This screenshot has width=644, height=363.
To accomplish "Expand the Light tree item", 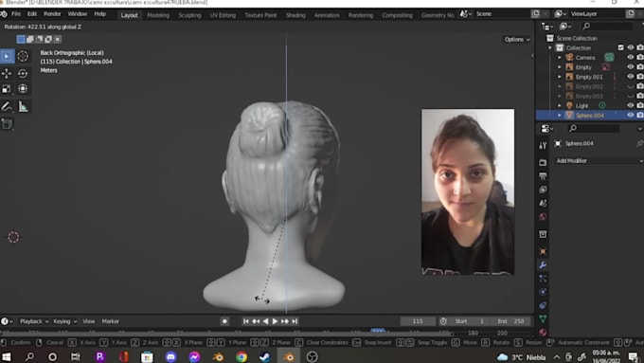I will [559, 105].
